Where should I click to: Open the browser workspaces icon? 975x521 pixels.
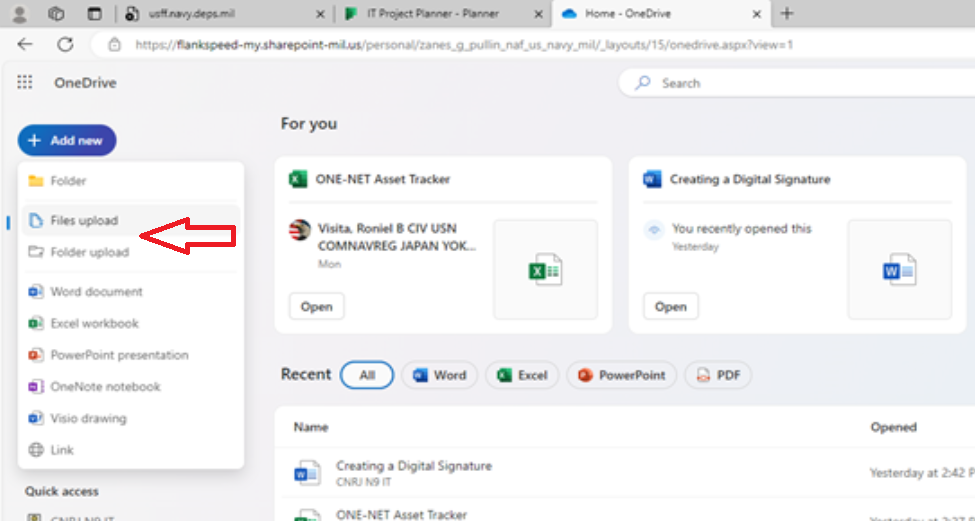(57, 14)
